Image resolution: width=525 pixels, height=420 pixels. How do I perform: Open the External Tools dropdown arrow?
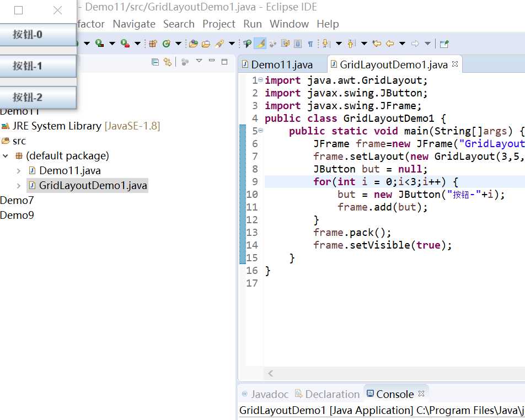click(137, 44)
